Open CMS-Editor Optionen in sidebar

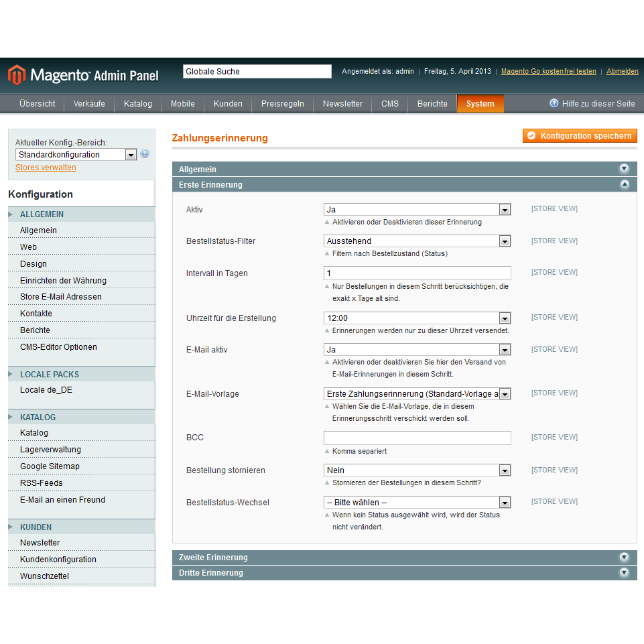(x=81, y=347)
